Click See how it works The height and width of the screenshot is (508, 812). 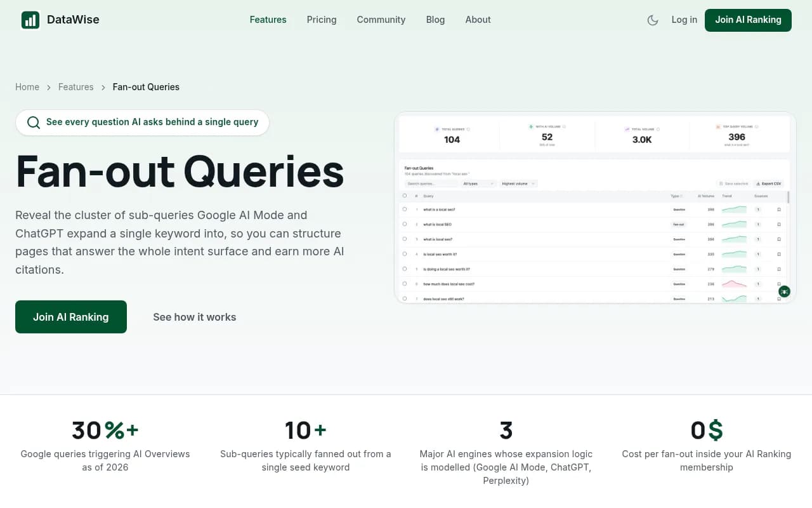tap(194, 317)
